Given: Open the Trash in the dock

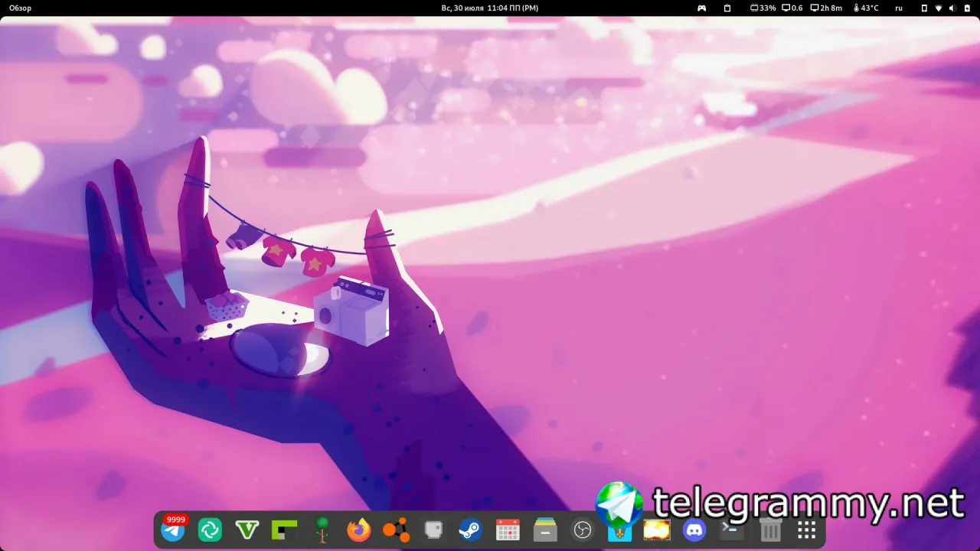Looking at the screenshot, I should pyautogui.click(x=769, y=530).
